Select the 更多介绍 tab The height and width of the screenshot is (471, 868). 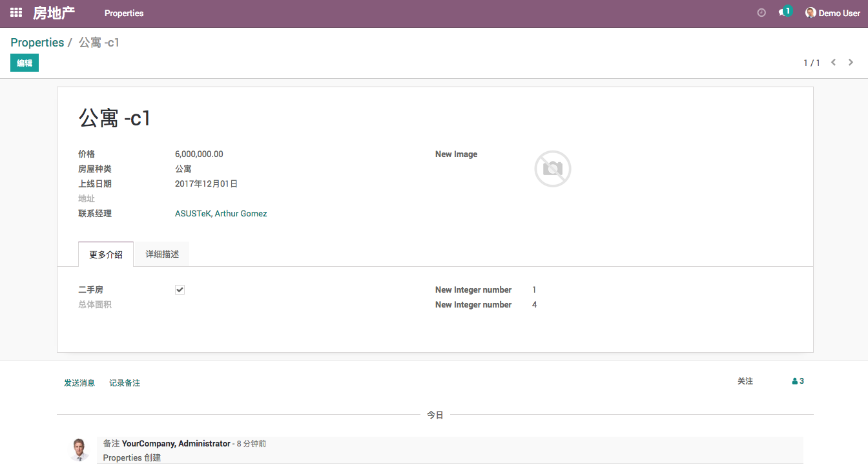pos(106,255)
